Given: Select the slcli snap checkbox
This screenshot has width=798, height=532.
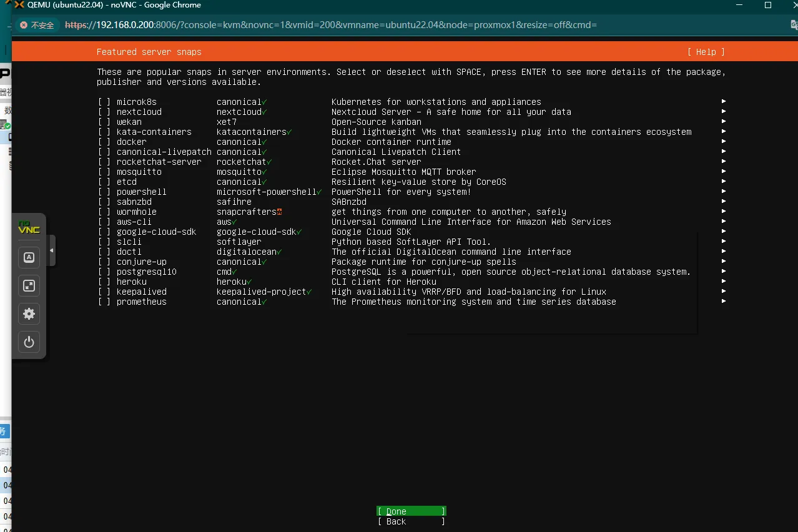Looking at the screenshot, I should (x=104, y=242).
